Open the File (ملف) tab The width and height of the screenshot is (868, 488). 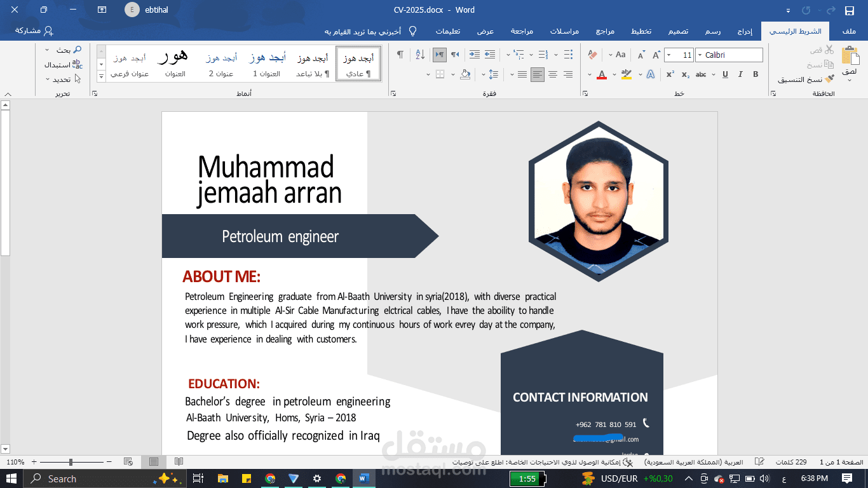click(x=849, y=31)
